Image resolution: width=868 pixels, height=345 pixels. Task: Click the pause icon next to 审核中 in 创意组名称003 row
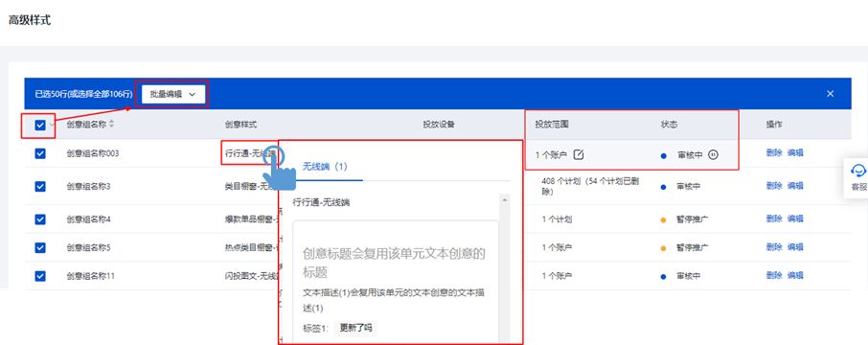[x=713, y=155]
